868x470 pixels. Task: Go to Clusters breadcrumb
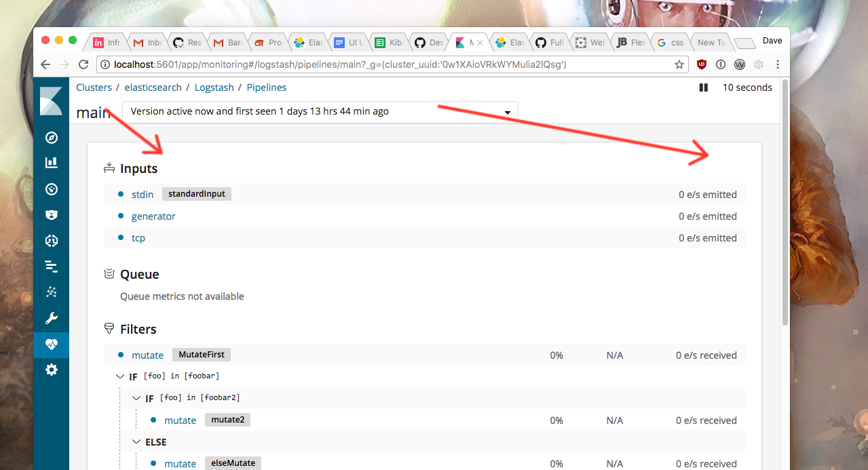[94, 87]
